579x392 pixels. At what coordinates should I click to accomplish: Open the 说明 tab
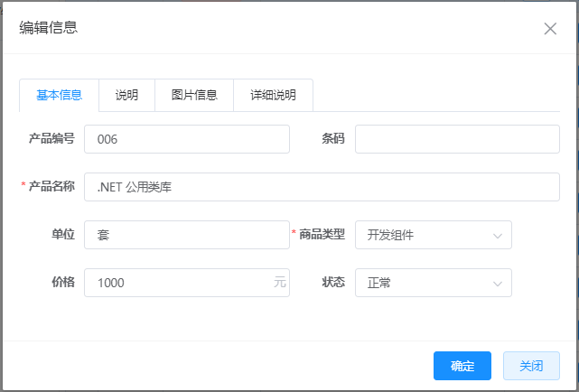[x=126, y=95]
